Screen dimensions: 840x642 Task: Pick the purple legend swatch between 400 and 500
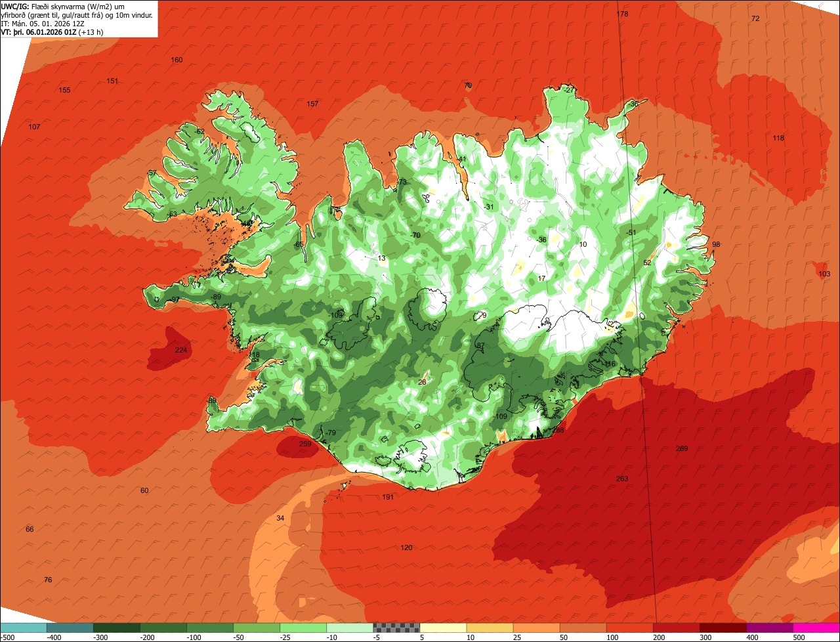770,628
